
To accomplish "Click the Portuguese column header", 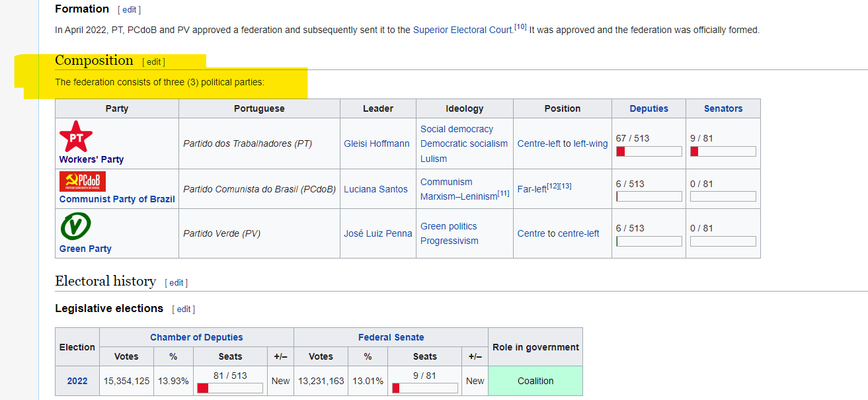I will tap(259, 108).
